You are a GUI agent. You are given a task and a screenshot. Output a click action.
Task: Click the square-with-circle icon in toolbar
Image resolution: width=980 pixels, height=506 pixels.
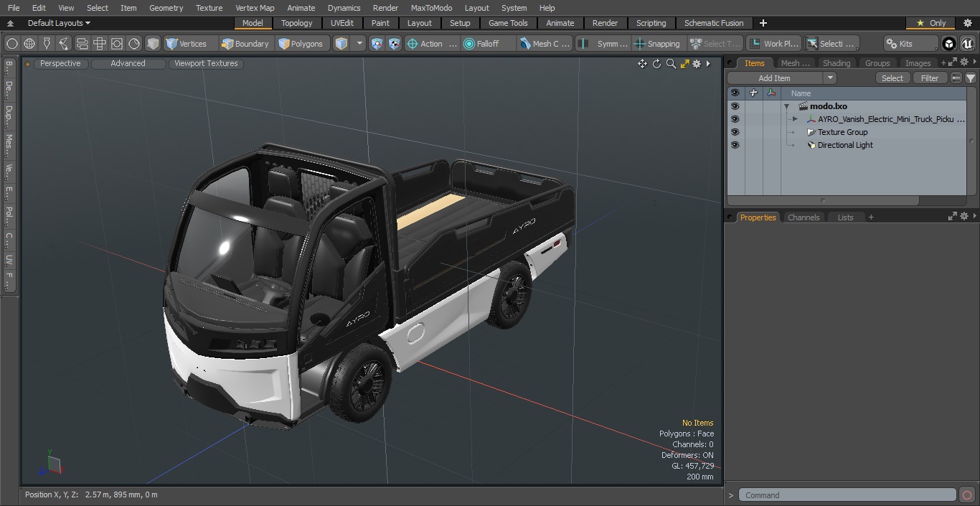coord(117,44)
